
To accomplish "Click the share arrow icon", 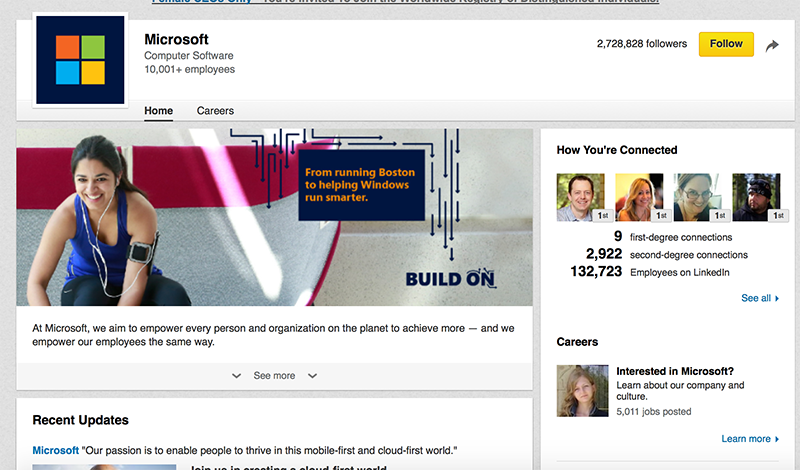I will tap(772, 45).
